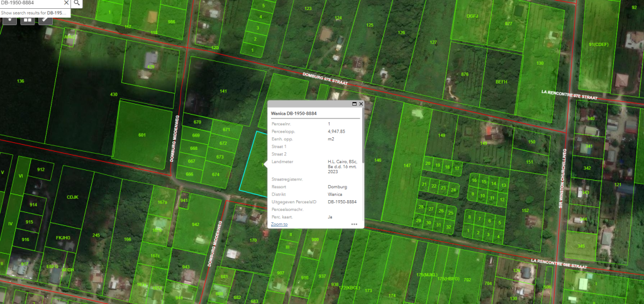Click the magnifying glass search button
This screenshot has width=644, height=304.
[77, 3]
